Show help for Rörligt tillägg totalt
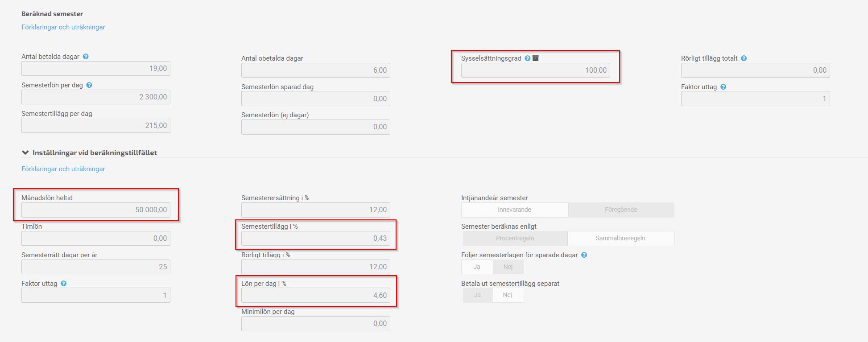This screenshot has height=342, width=868. tap(744, 58)
